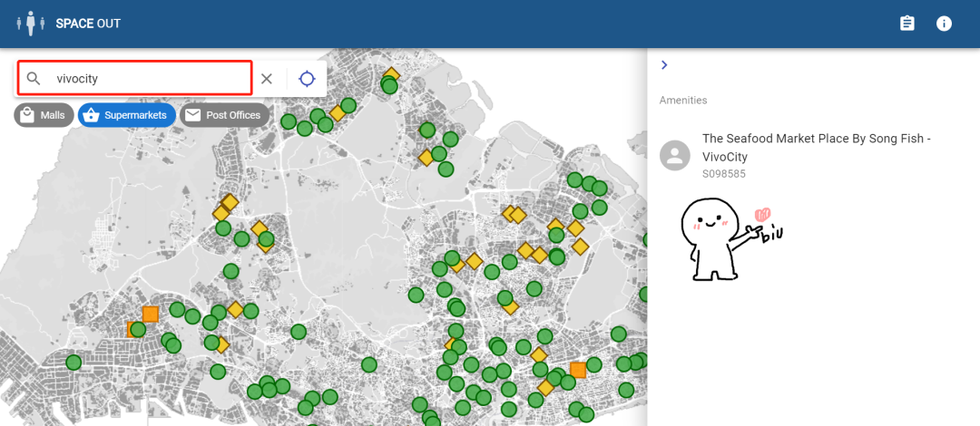Click the orange square marker on the left

[x=151, y=314]
